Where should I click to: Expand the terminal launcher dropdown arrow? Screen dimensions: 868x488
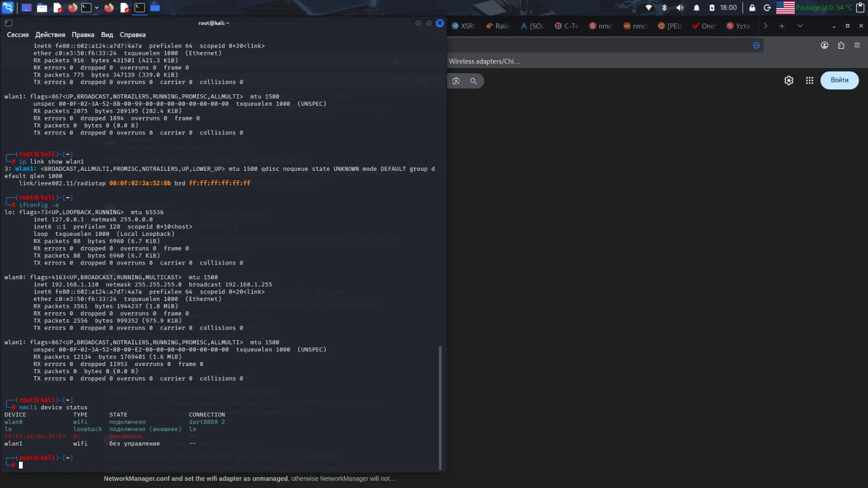pyautogui.click(x=97, y=8)
